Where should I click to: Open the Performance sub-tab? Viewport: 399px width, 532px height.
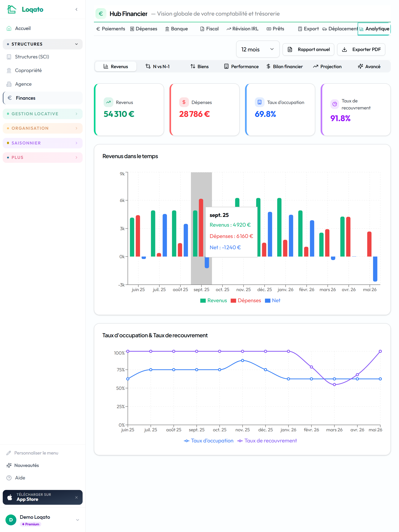[x=241, y=66]
